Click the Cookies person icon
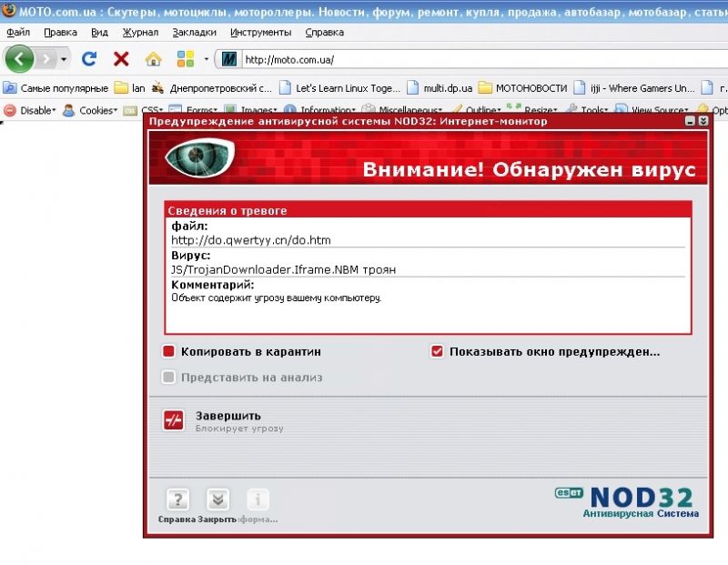This screenshot has height=565, width=728. pyautogui.click(x=69, y=110)
